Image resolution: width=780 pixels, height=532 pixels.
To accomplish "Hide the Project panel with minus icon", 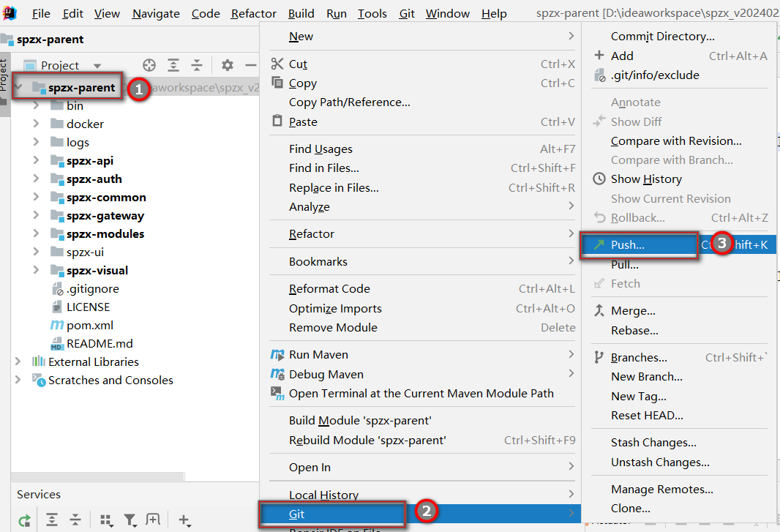I will (x=251, y=65).
